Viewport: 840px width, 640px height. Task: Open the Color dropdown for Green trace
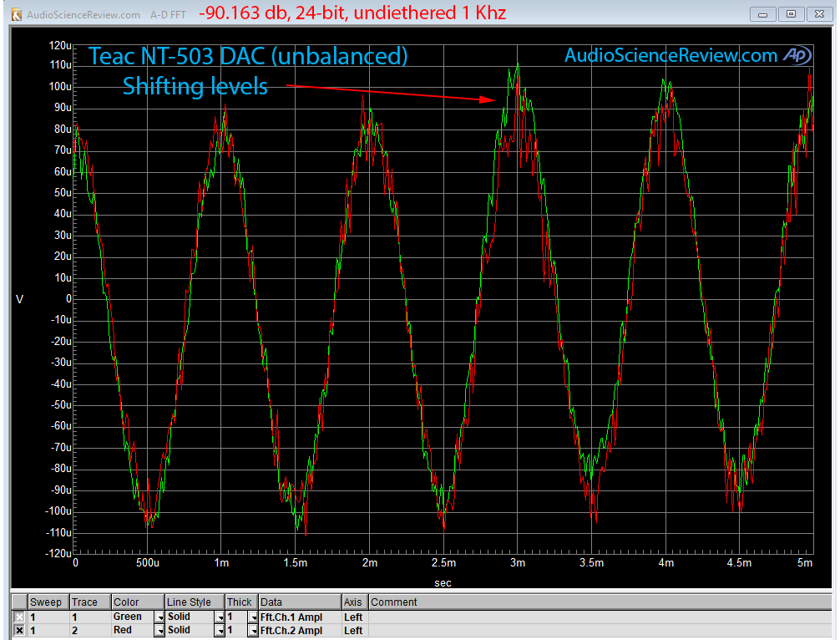(159, 617)
